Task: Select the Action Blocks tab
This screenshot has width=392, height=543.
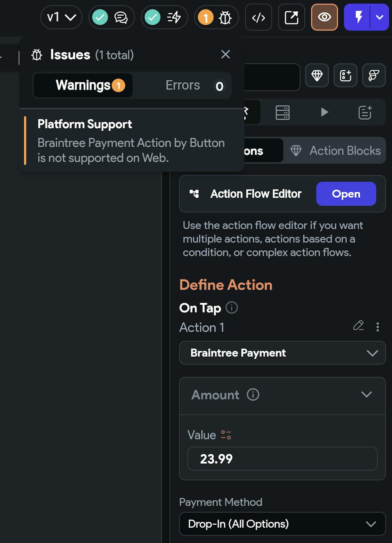Action: coord(336,151)
